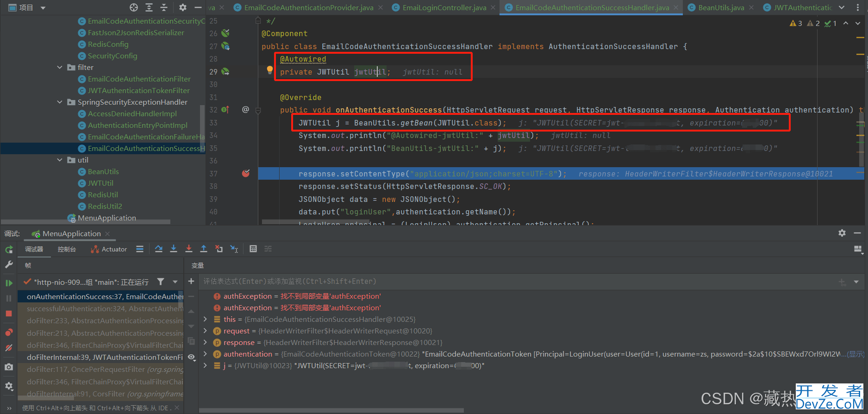This screenshot has width=868, height=414.
Task: Collapse the util folder
Action: (x=60, y=160)
